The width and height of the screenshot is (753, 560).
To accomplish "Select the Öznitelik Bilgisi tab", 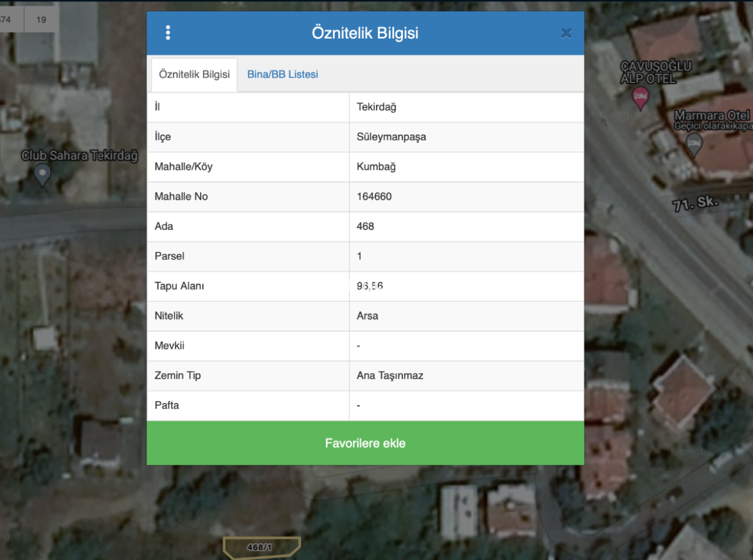I will coord(194,74).
